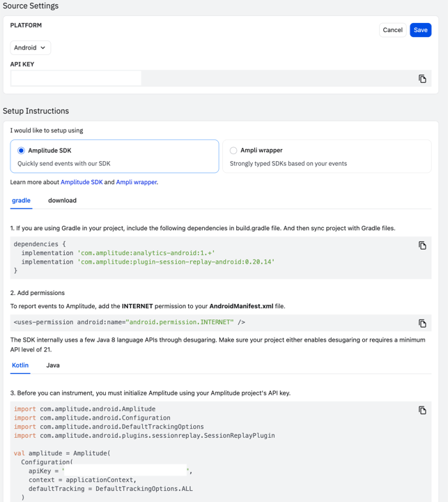The image size is (448, 502).
Task: Copy the Kotlin initialization code
Action: click(422, 410)
